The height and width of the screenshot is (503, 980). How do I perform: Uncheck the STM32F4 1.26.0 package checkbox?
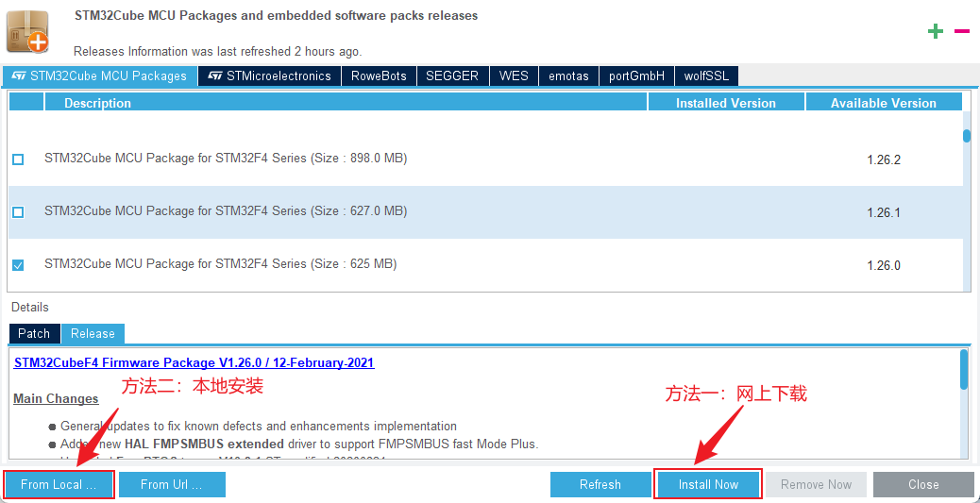(x=18, y=265)
